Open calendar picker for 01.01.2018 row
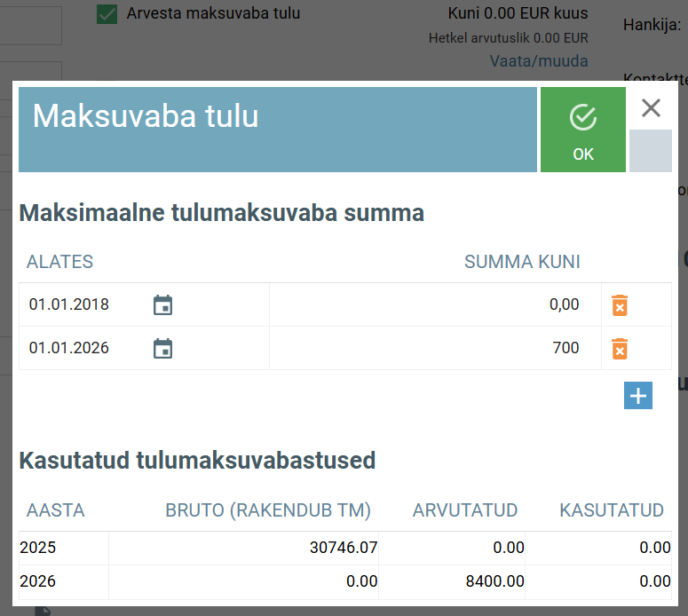Image resolution: width=688 pixels, height=616 pixels. tap(162, 305)
